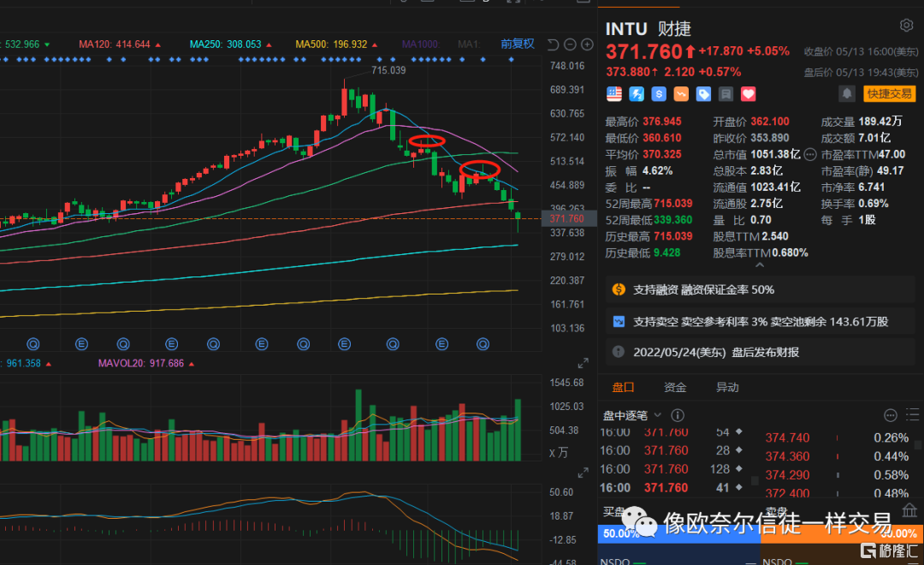Click 市盈率TTM value 47.00

[891, 155]
